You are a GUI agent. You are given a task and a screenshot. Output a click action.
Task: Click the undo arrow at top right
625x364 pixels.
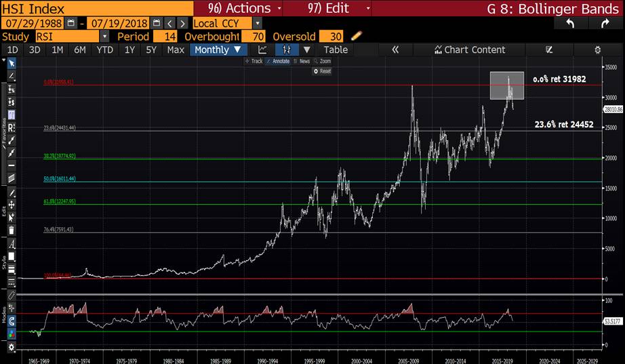pos(570,24)
